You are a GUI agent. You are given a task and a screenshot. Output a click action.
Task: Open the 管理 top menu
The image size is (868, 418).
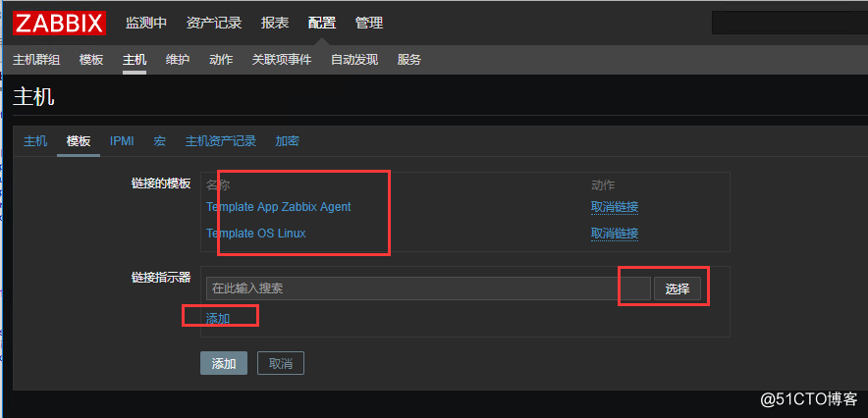[369, 24]
